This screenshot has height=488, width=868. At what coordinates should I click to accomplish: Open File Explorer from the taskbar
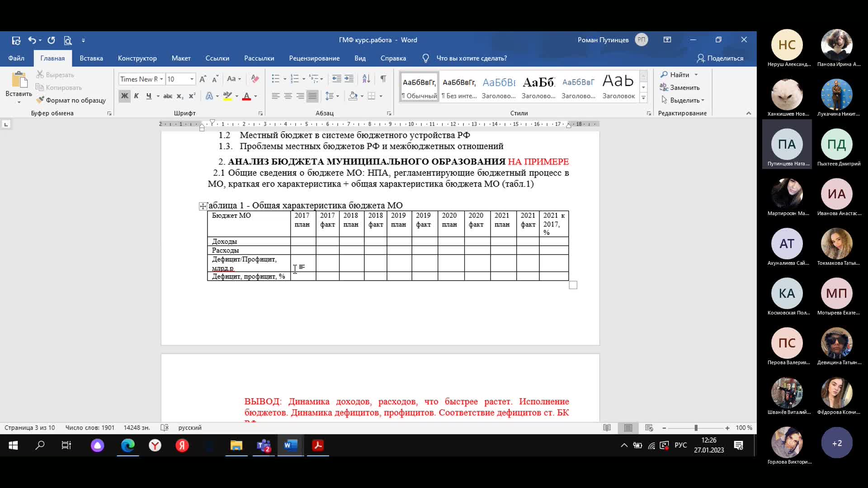[236, 446]
